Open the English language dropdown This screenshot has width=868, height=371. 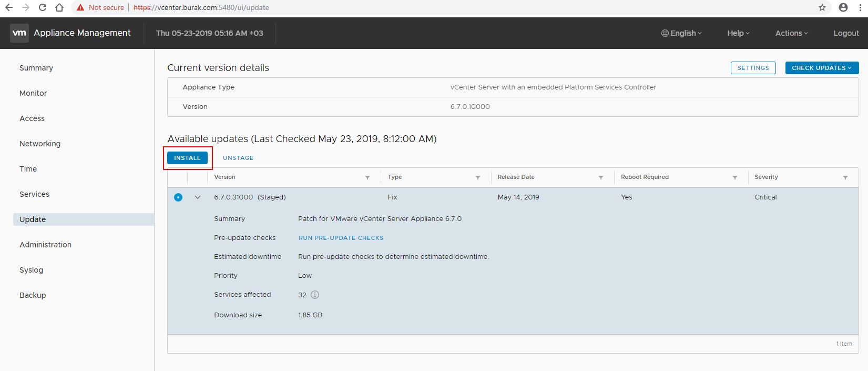coord(681,33)
